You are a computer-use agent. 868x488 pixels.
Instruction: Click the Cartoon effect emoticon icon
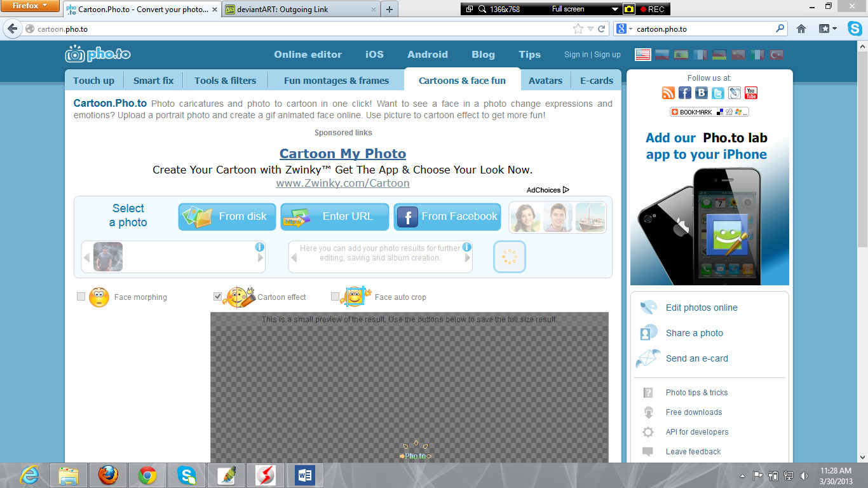pyautogui.click(x=238, y=297)
